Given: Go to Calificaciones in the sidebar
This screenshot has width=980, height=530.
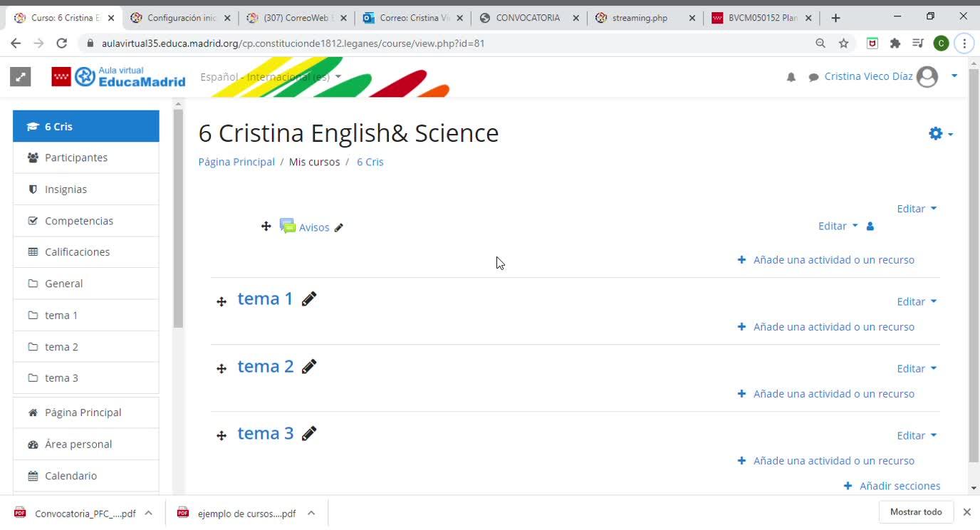Looking at the screenshot, I should pyautogui.click(x=77, y=252).
